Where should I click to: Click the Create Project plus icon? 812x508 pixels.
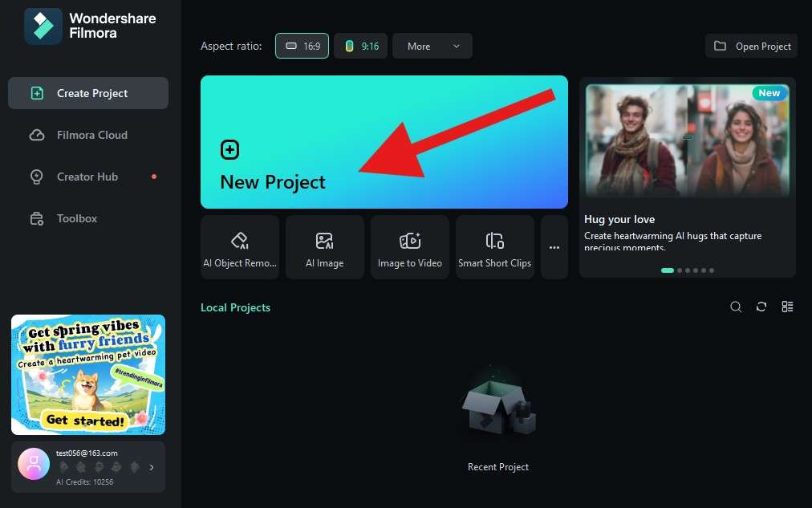37,93
